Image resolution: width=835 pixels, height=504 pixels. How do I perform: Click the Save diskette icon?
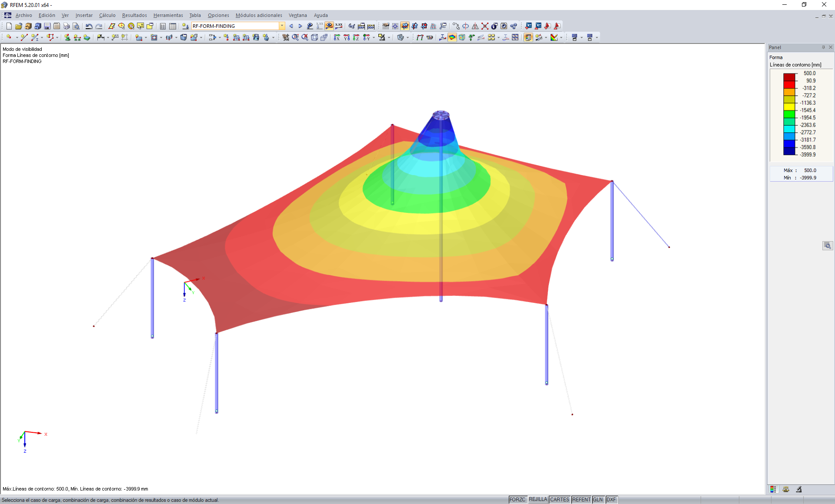pos(47,26)
